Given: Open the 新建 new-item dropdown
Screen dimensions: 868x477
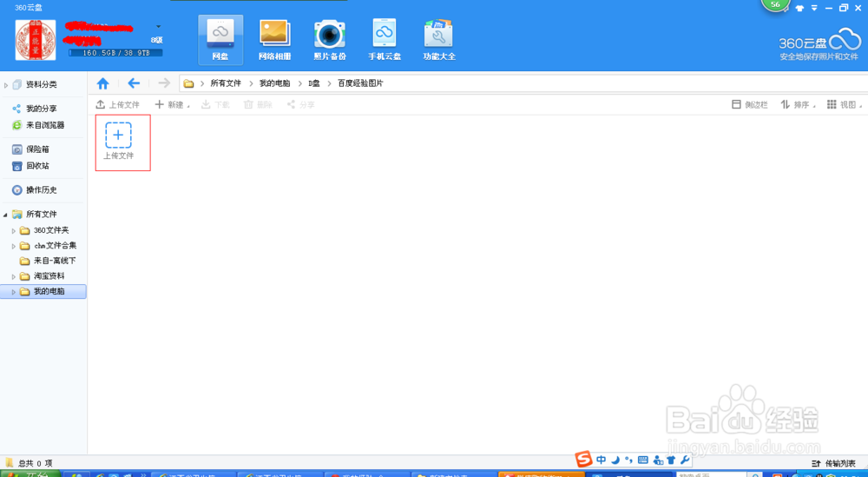Looking at the screenshot, I should (172, 105).
